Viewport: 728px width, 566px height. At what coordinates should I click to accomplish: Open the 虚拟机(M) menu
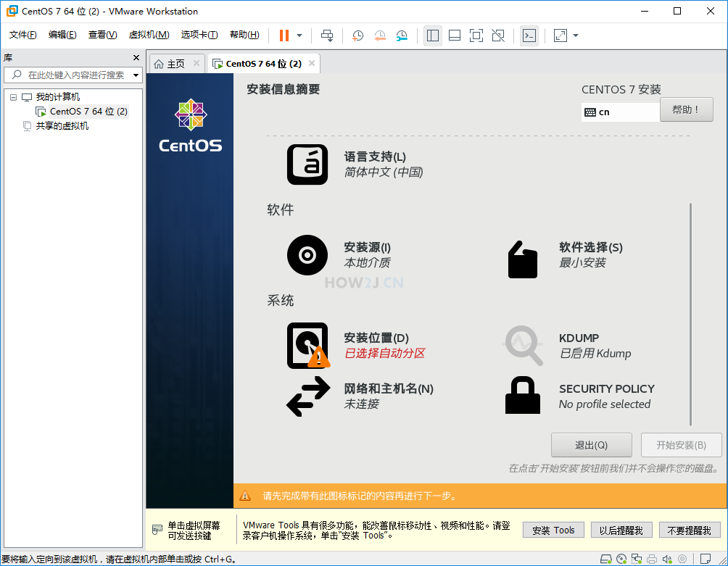coord(149,35)
